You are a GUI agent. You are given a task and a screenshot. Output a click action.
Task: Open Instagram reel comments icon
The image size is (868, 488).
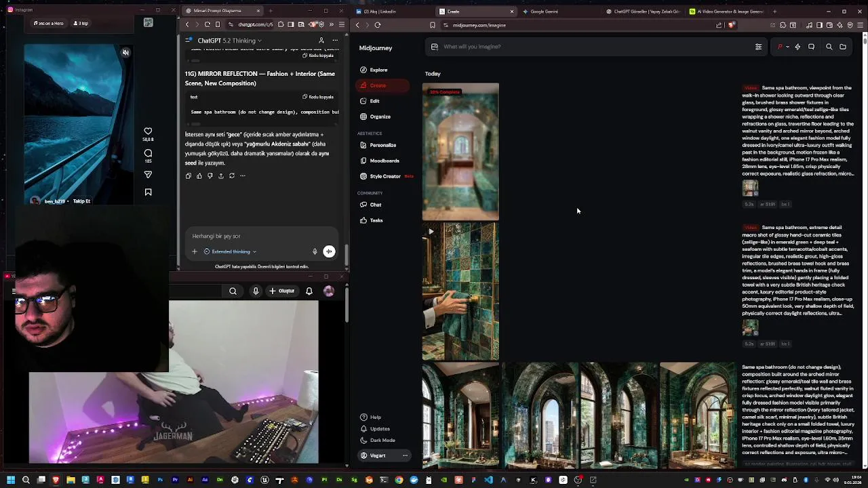pos(148,153)
